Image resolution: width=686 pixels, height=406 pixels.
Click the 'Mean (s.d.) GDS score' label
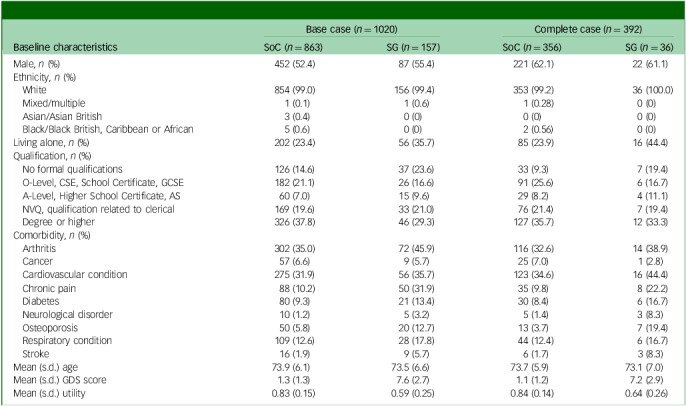coord(60,380)
